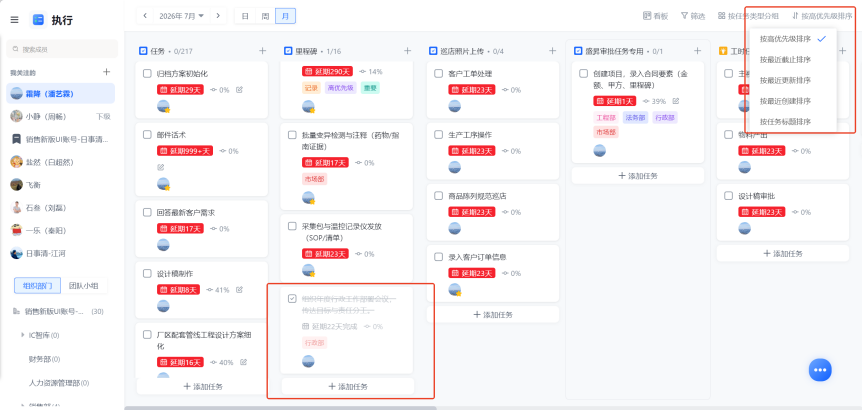Click edit icon on 部件话术 card
Screen dimensions: 862x410
(161, 167)
